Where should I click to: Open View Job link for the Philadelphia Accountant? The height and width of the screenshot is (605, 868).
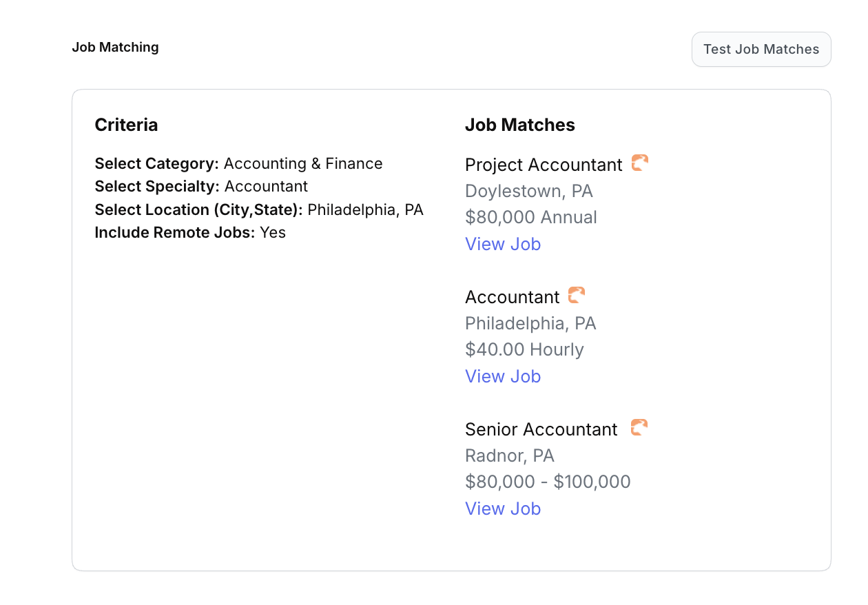coord(503,376)
